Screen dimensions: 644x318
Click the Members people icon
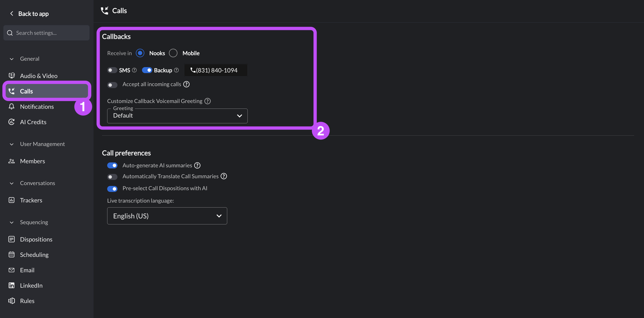coord(12,161)
